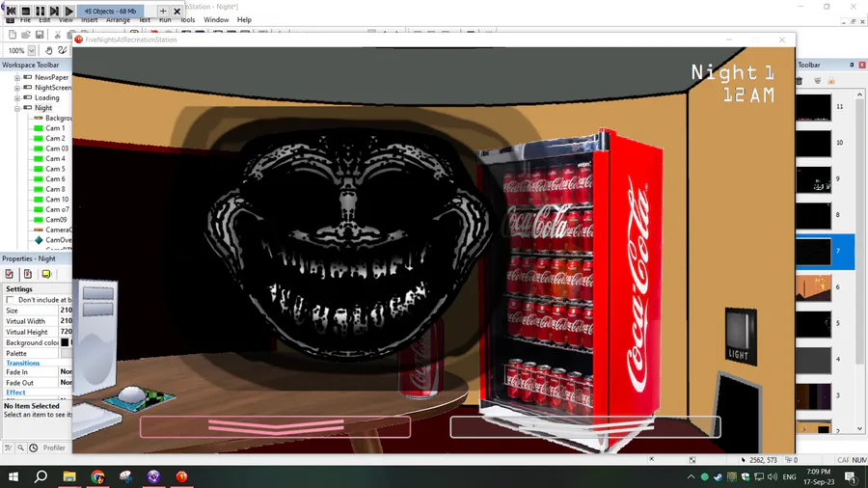Select the hand pan tool
This screenshot has height=488, width=868.
(49, 50)
